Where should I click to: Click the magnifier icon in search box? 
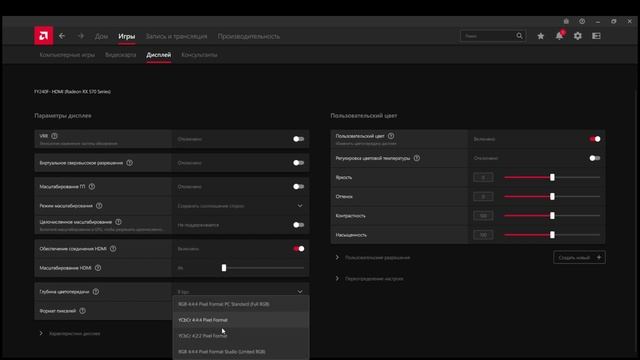tap(519, 36)
